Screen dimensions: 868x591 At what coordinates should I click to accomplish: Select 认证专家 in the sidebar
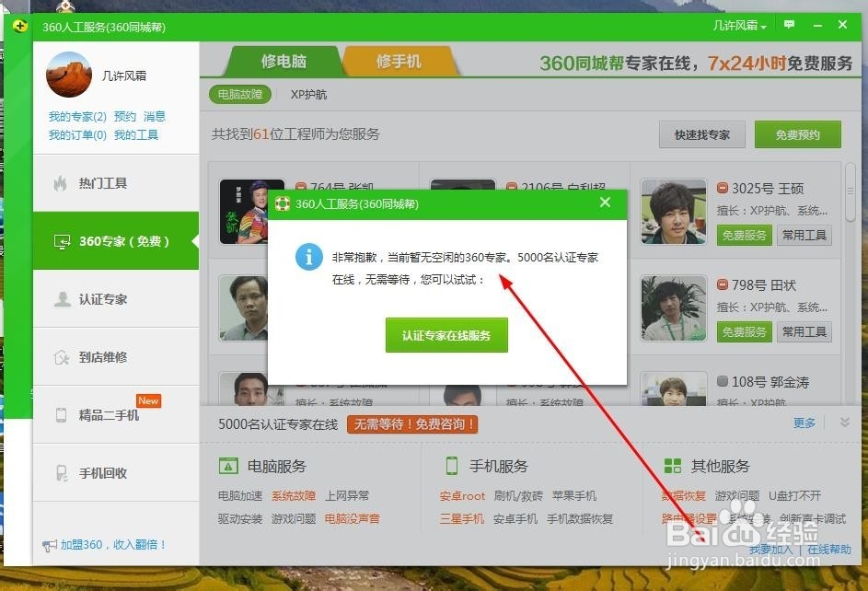point(116,299)
